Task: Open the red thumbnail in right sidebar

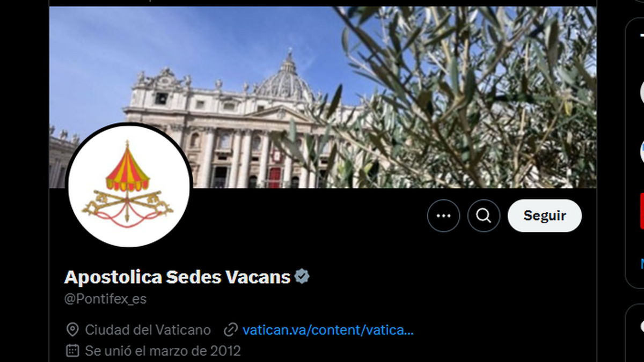Action: tap(642, 210)
